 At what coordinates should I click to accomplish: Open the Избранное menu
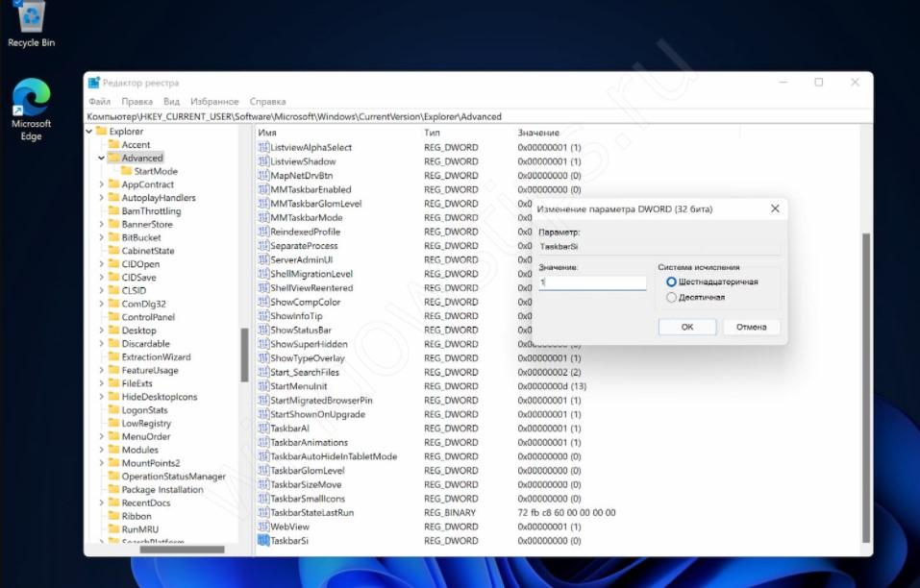214,101
